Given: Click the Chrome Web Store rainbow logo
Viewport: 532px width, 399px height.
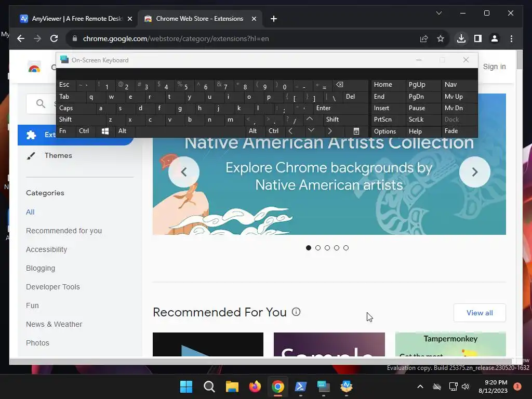Looking at the screenshot, I should click(34, 67).
